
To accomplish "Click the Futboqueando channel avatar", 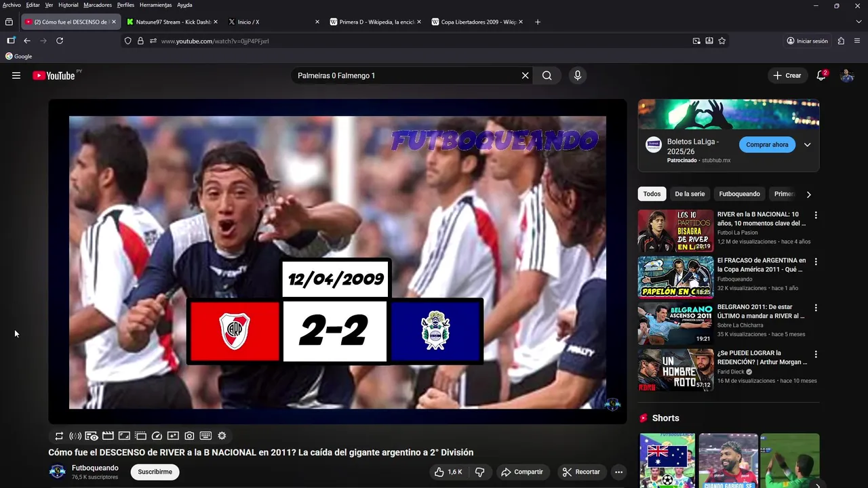I will pyautogui.click(x=58, y=472).
